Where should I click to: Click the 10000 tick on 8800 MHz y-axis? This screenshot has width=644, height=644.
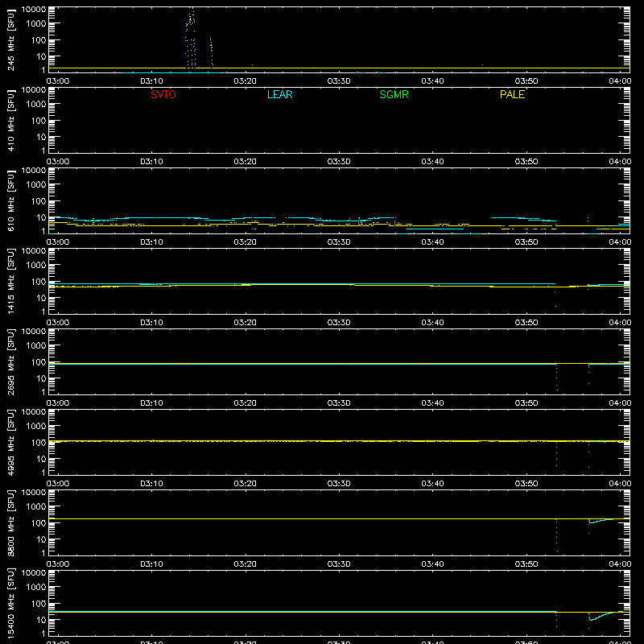[x=34, y=493]
